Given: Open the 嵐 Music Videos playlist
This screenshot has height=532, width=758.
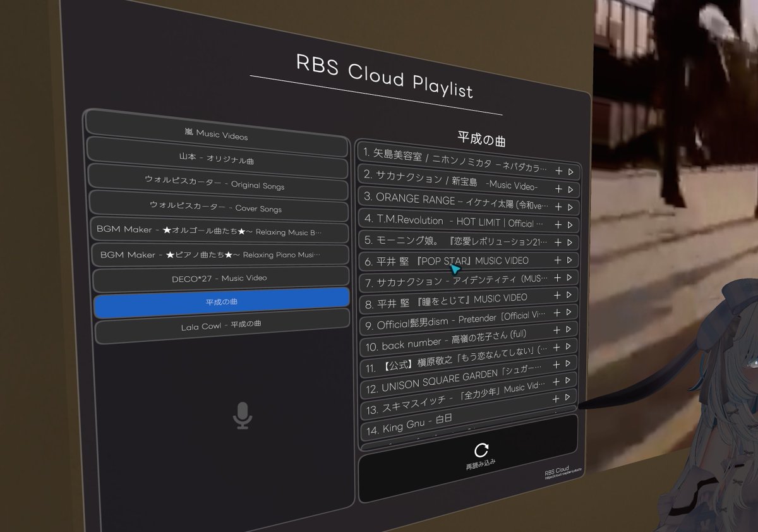Looking at the screenshot, I should tap(217, 135).
